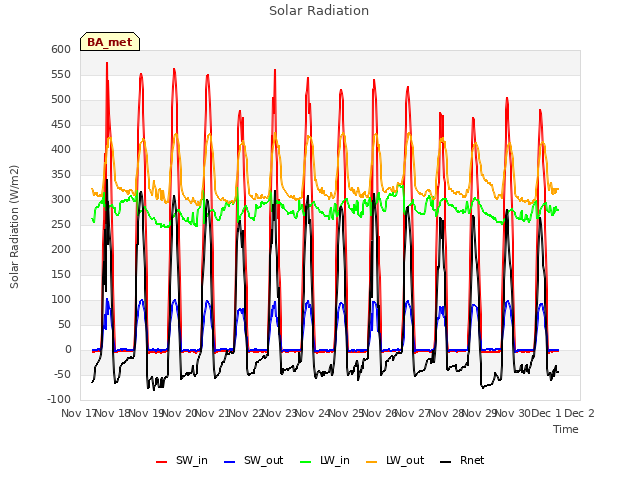Screen dimensions: 640x480
Task: Click the 150 y-axis tick label
Action: [x=61, y=274]
